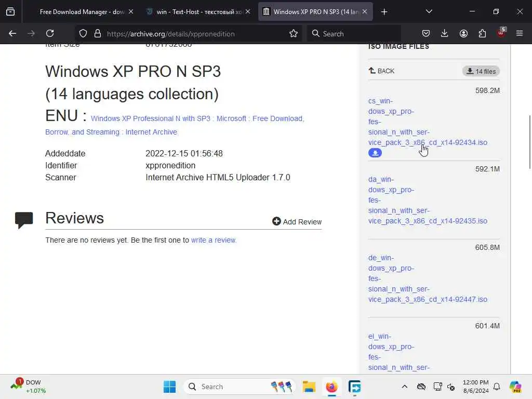The image size is (532, 399).
Task: Click the write a review link
Action: click(x=214, y=240)
